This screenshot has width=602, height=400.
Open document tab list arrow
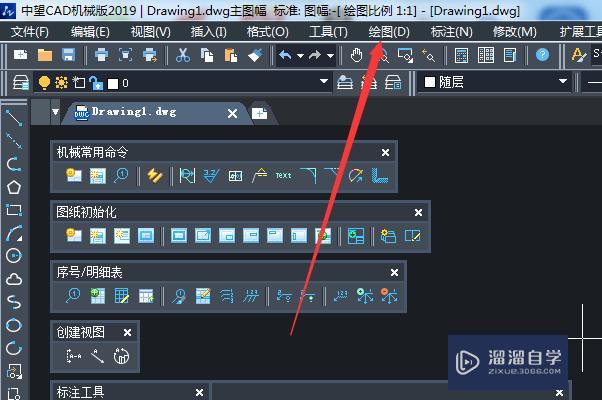click(56, 112)
